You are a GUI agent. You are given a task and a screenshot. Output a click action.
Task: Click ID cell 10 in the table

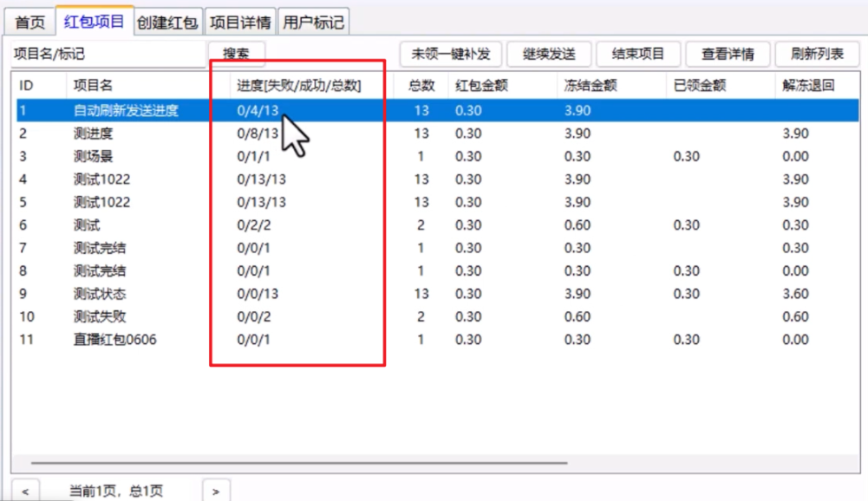(x=27, y=316)
